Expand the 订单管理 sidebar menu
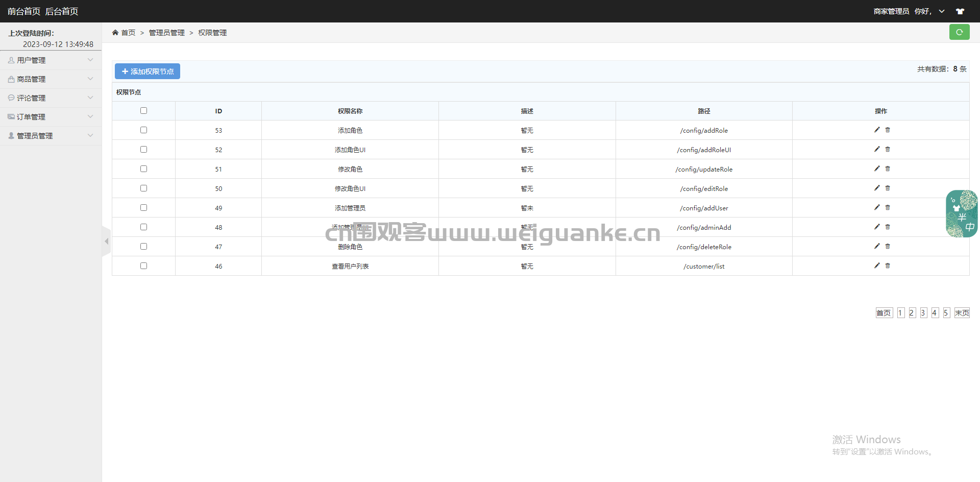Screen dimensions: 980x482 point(51,117)
